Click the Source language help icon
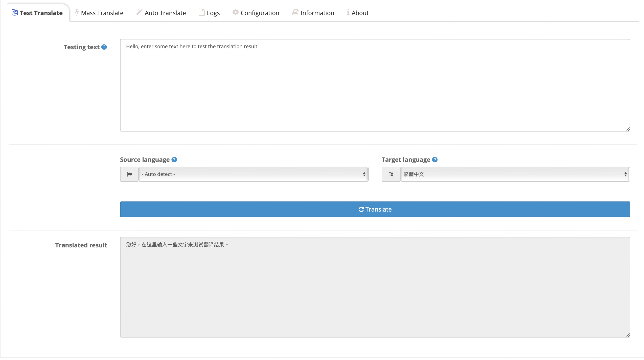The height and width of the screenshot is (360, 644). point(174,160)
